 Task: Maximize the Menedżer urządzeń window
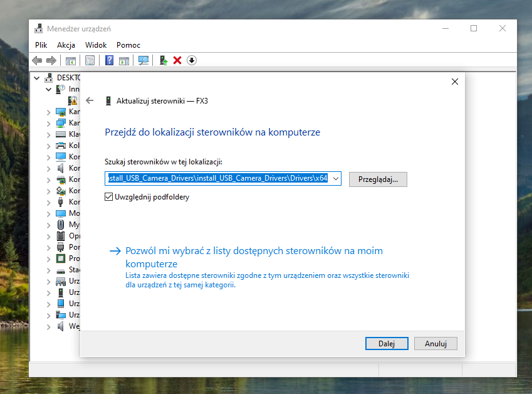pos(474,28)
